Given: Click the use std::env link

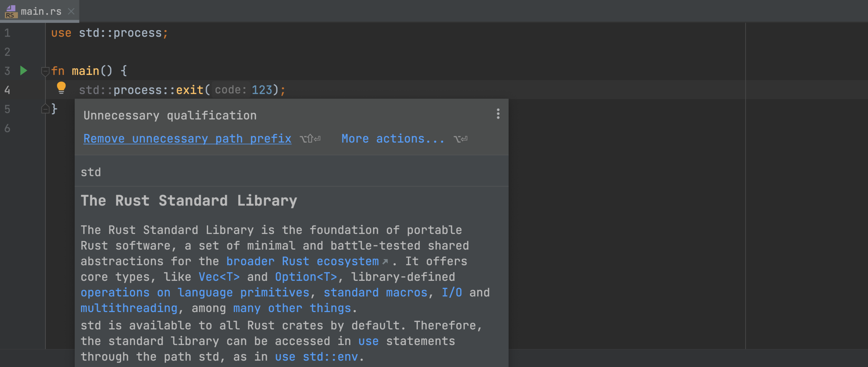Looking at the screenshot, I should pos(317,356).
